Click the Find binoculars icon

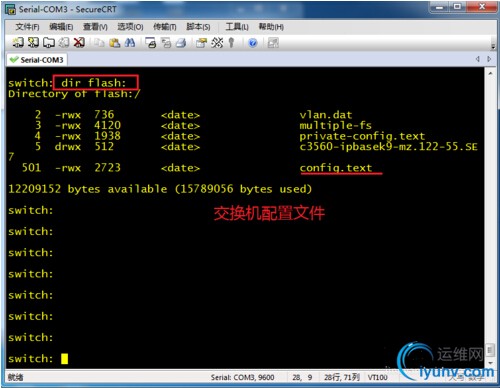click(x=130, y=42)
